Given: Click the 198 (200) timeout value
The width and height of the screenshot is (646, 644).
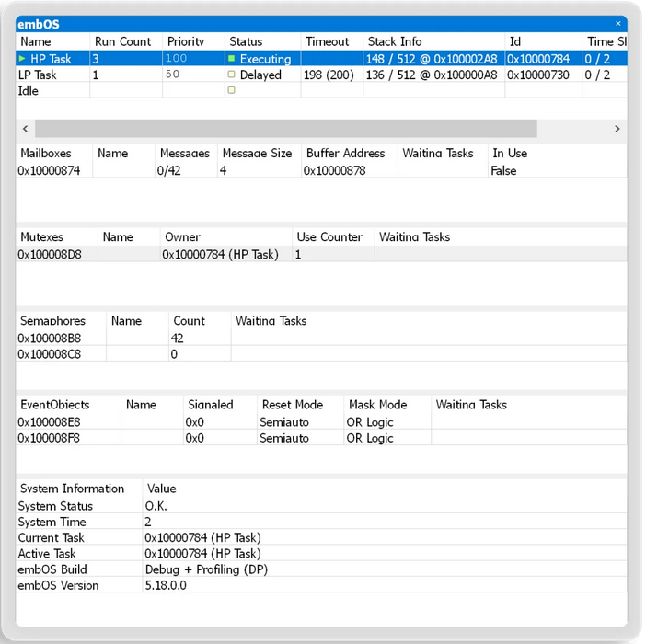Looking at the screenshot, I should pyautogui.click(x=329, y=75).
